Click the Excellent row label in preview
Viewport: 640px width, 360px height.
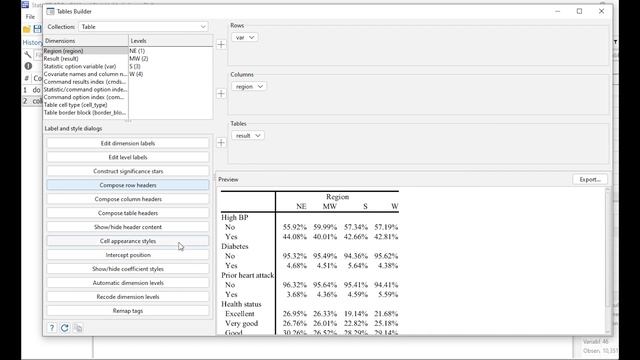click(240, 314)
